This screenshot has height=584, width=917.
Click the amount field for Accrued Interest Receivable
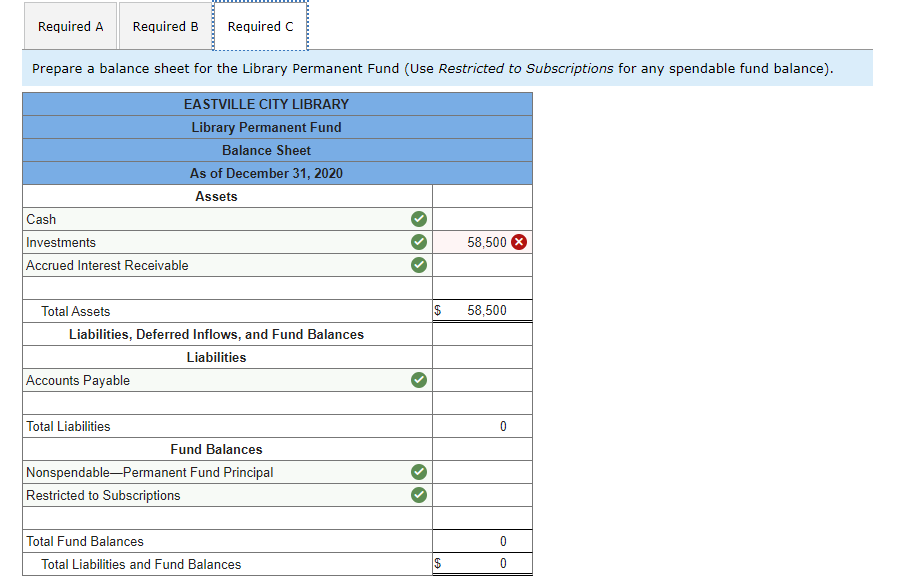pyautogui.click(x=482, y=264)
